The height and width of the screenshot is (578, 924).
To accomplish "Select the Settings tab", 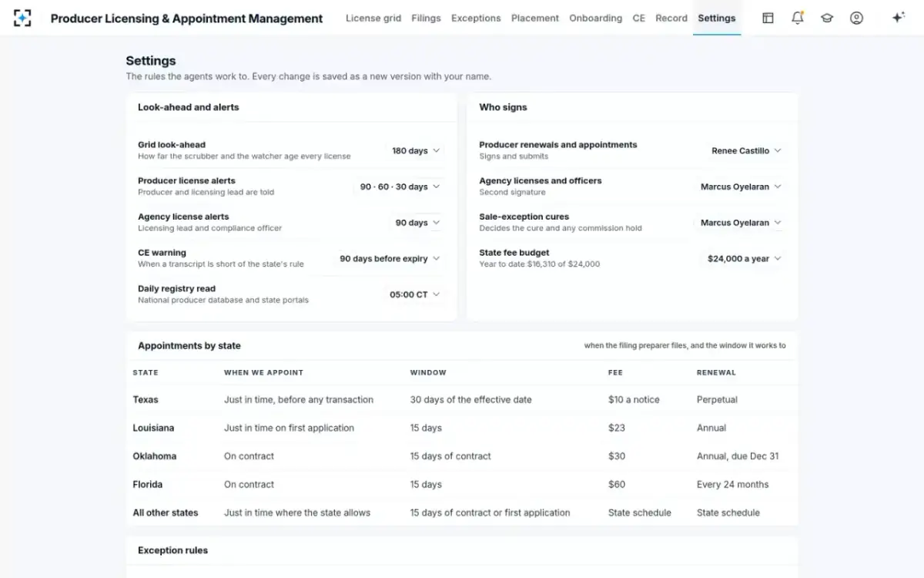I will tap(717, 18).
